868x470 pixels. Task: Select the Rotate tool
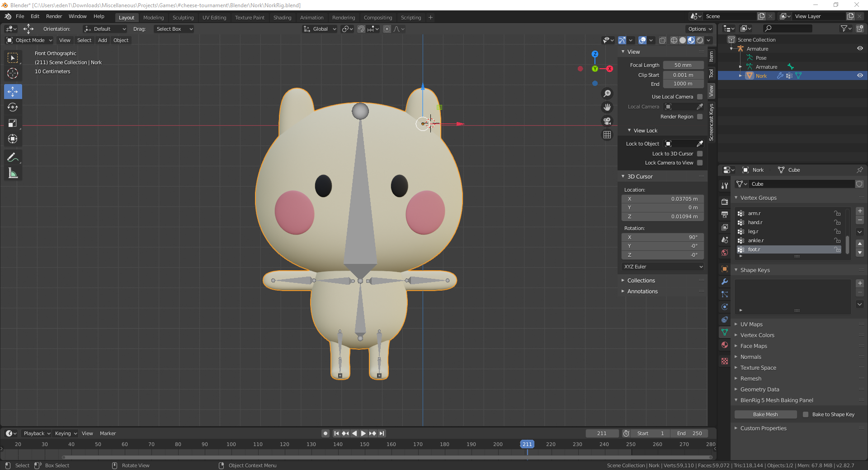click(13, 107)
